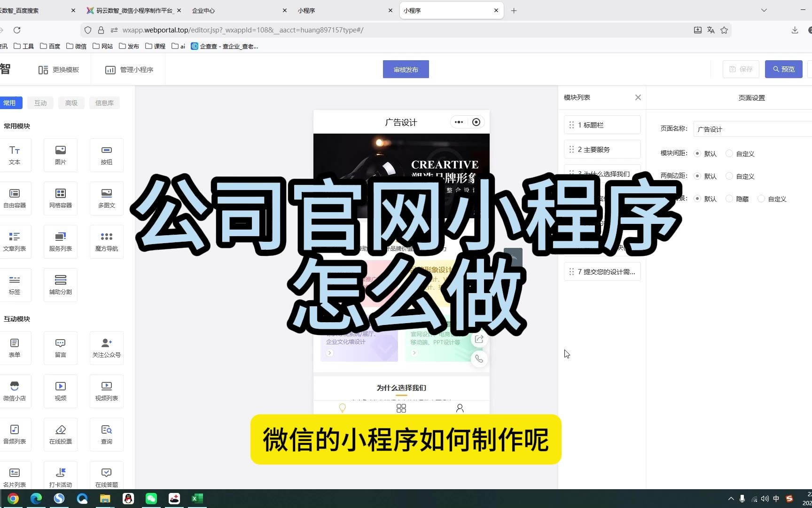Open WeChat from the taskbar
812x508 pixels.
pos(151,499)
